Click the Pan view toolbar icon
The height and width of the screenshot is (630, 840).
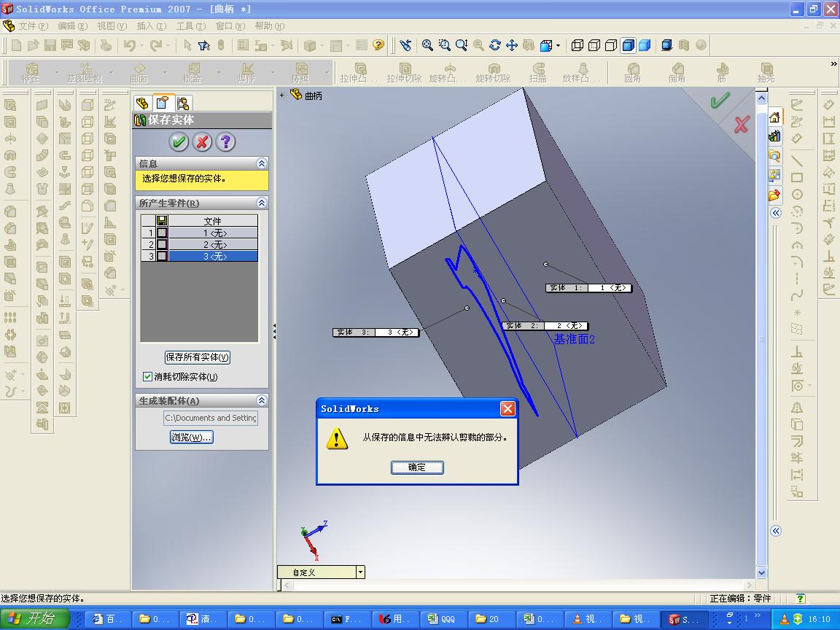click(512, 45)
